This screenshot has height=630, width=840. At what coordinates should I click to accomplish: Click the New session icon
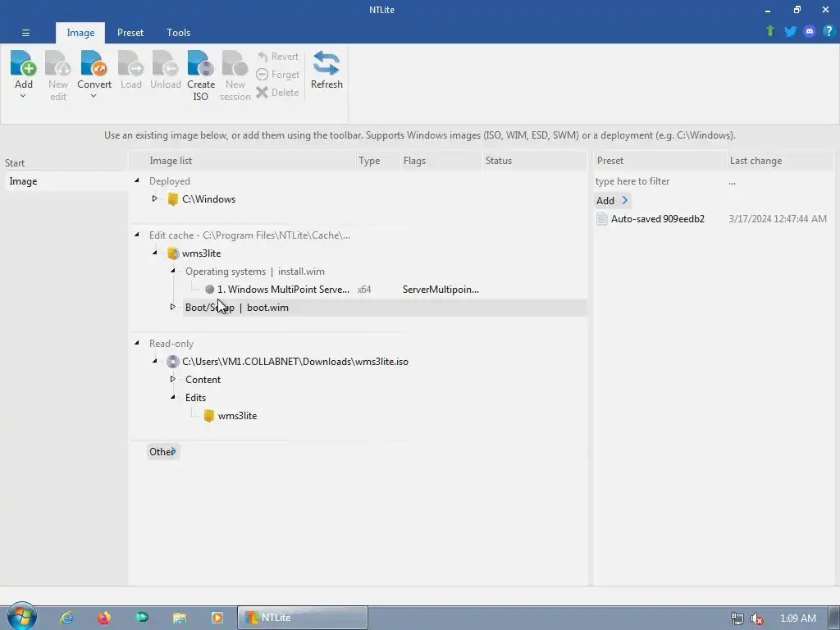tap(235, 63)
